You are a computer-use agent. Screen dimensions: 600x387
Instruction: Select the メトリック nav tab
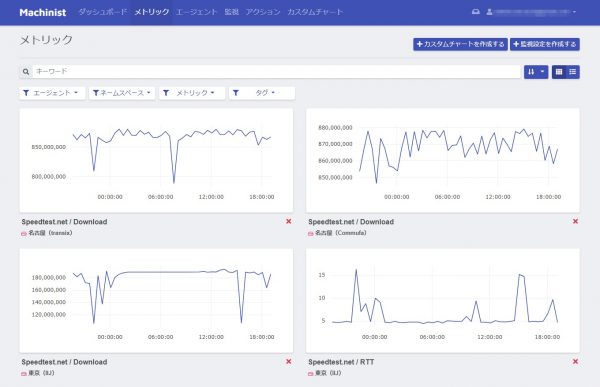[152, 12]
